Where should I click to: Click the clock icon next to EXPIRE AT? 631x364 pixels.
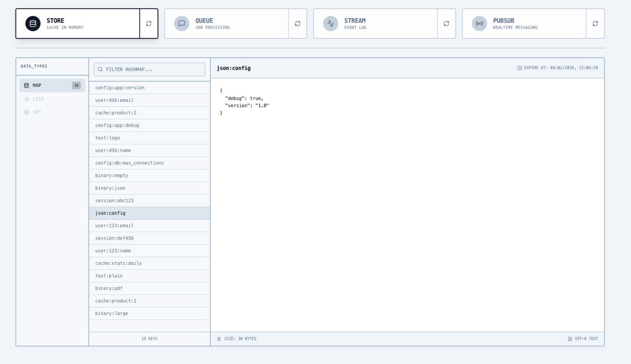pyautogui.click(x=519, y=68)
